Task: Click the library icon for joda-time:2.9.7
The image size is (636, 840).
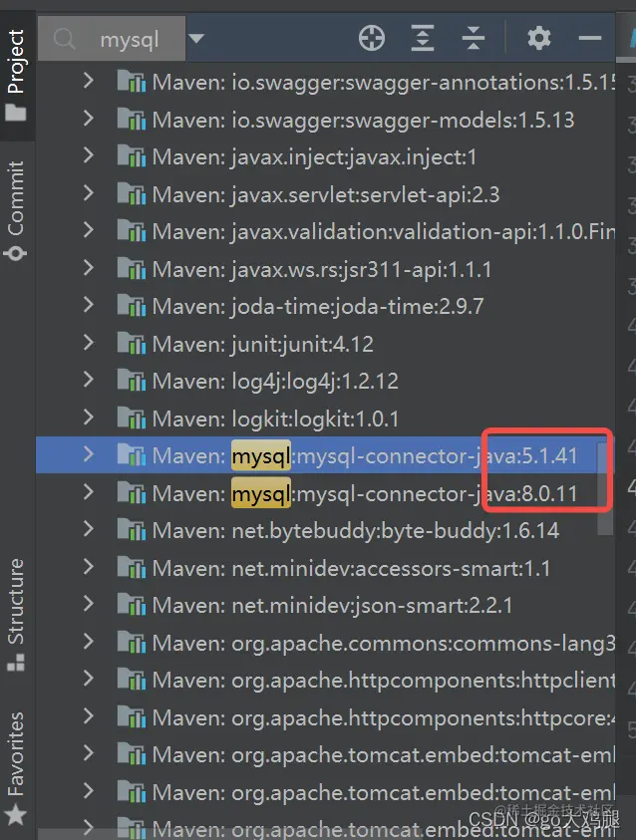Action: [132, 305]
